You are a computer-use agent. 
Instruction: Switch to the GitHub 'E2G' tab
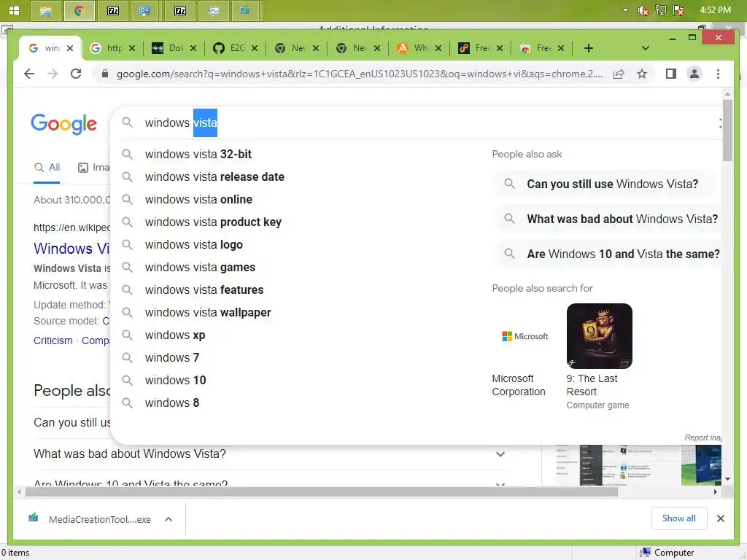click(231, 48)
